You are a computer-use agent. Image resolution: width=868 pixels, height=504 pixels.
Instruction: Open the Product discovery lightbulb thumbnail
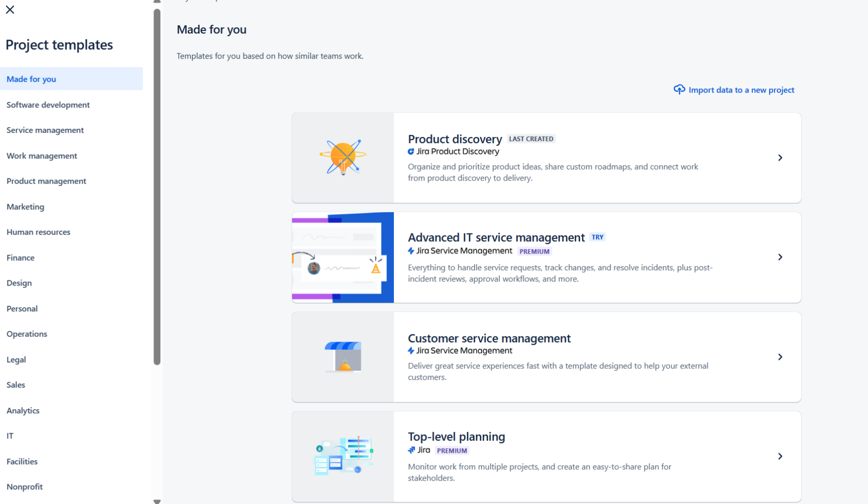[x=343, y=158]
